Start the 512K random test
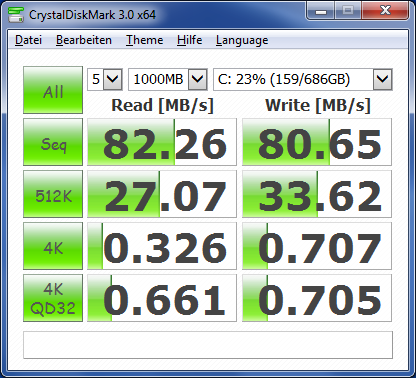 coord(53,194)
